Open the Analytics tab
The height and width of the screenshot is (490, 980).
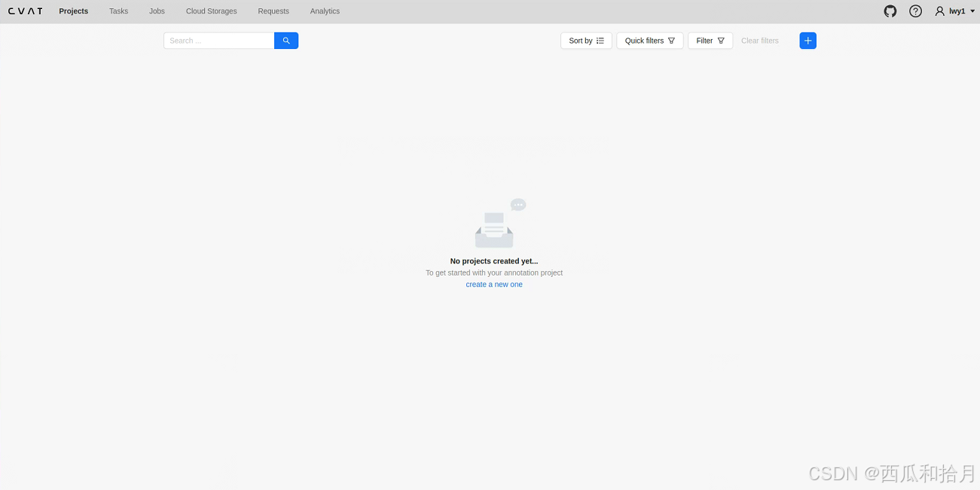coord(325,11)
